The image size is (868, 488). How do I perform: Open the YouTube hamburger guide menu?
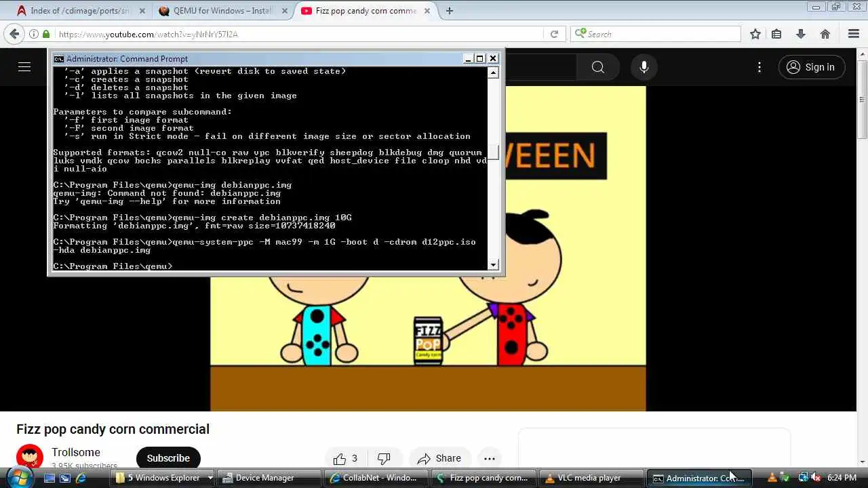pyautogui.click(x=24, y=67)
